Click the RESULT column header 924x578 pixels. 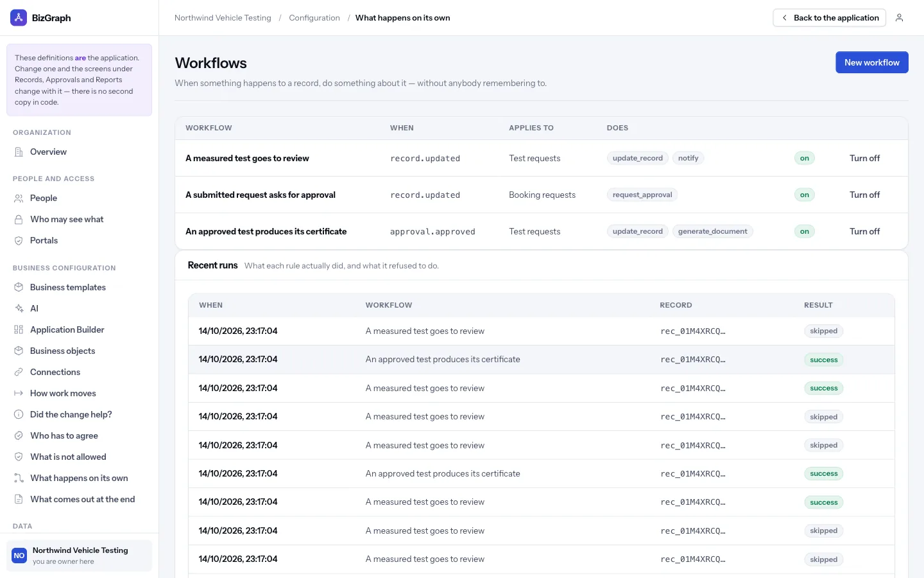pyautogui.click(x=818, y=305)
